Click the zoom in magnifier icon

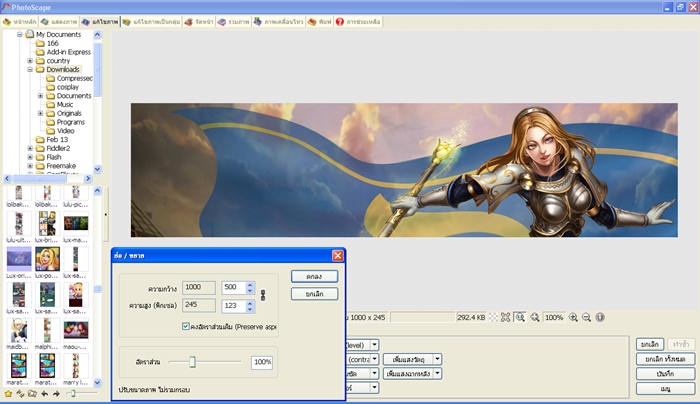[574, 317]
